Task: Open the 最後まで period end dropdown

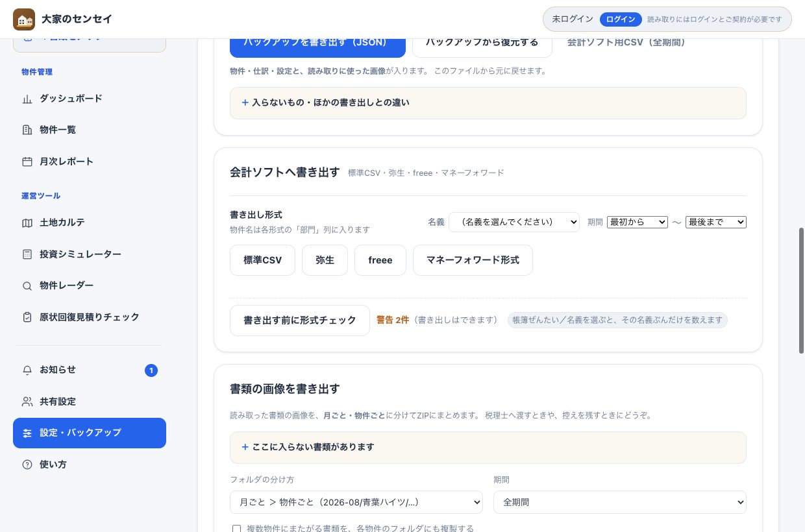Action: click(716, 222)
